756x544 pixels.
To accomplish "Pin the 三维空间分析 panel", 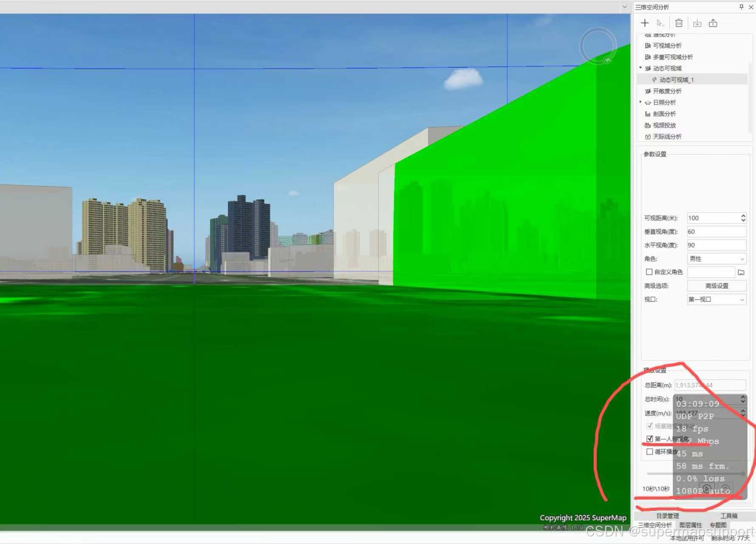I will click(x=742, y=7).
